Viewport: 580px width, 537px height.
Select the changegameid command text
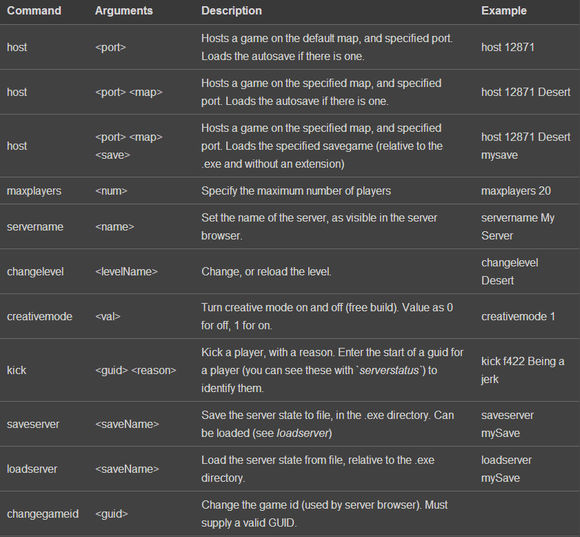pyautogui.click(x=43, y=514)
